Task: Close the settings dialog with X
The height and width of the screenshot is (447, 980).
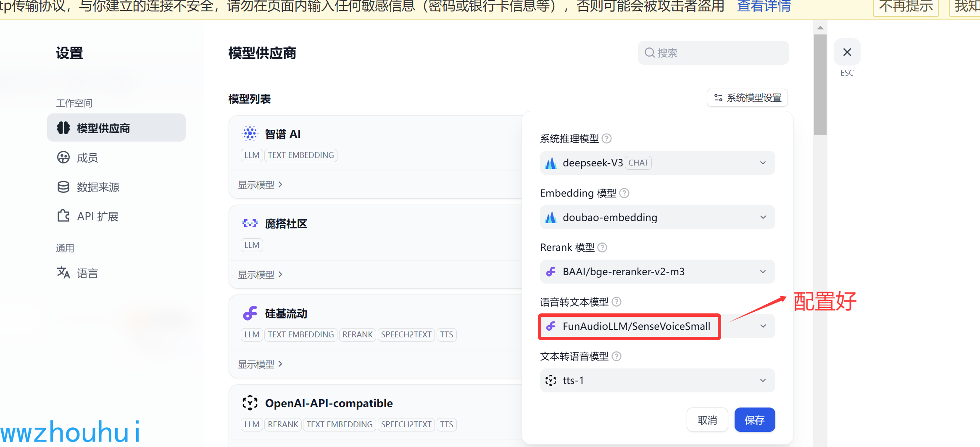Action: pyautogui.click(x=847, y=52)
